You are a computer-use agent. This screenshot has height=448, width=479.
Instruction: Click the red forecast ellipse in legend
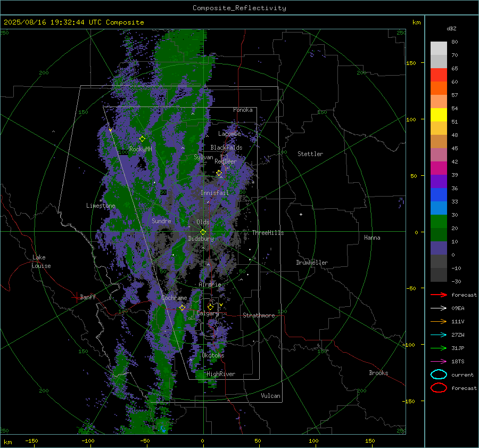(439, 388)
